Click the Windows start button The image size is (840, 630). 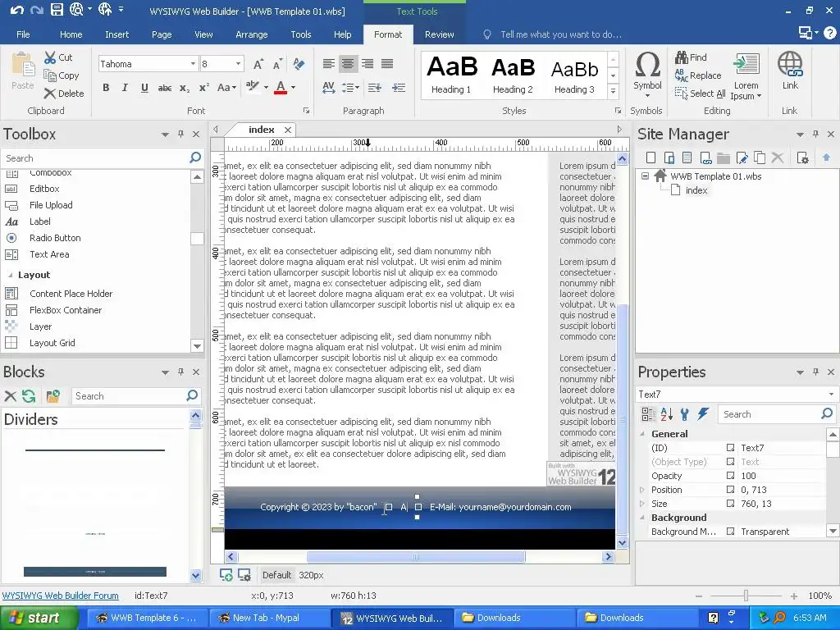[x=39, y=618]
